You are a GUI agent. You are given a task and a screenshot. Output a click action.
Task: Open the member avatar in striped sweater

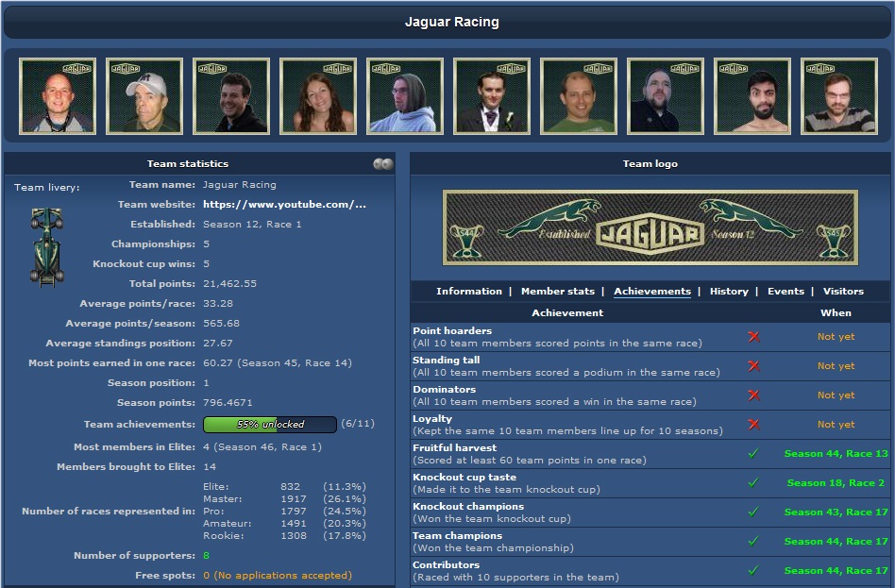(839, 96)
